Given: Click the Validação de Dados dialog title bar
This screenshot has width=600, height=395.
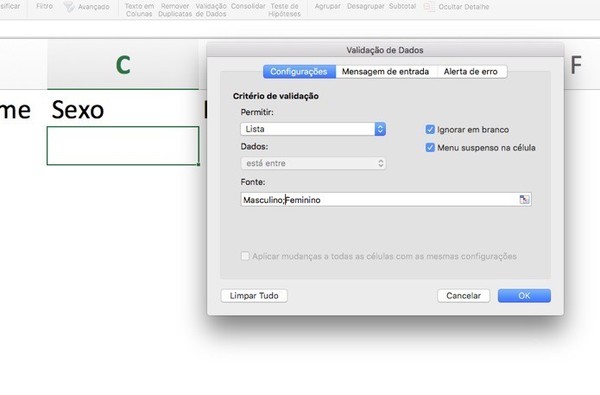Looking at the screenshot, I should pyautogui.click(x=385, y=50).
